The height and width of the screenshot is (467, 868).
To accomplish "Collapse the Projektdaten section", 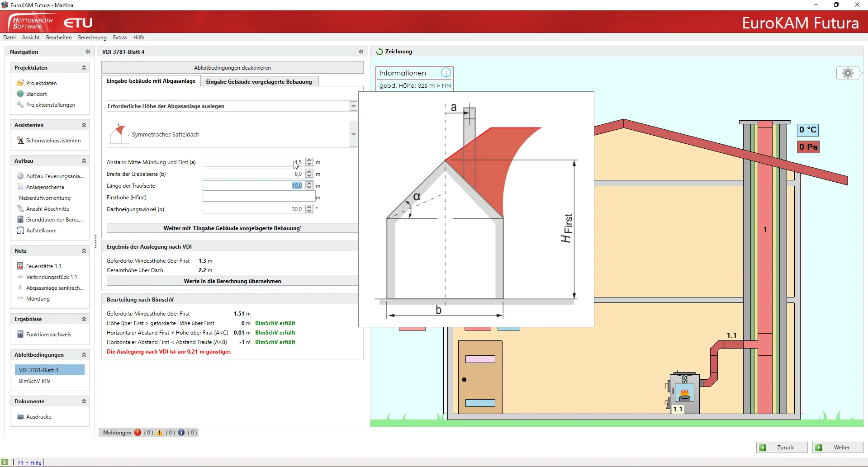I will coord(84,68).
